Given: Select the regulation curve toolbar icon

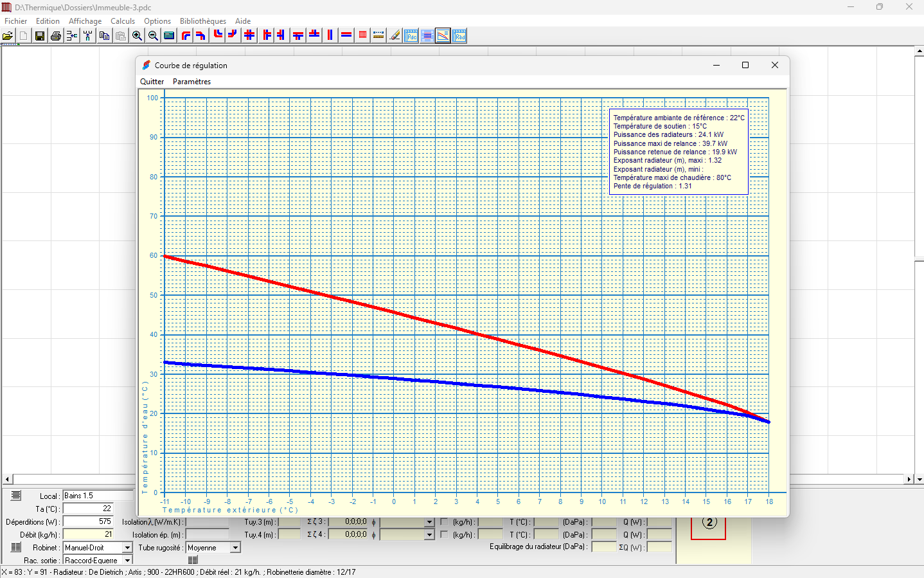Looking at the screenshot, I should tap(443, 36).
